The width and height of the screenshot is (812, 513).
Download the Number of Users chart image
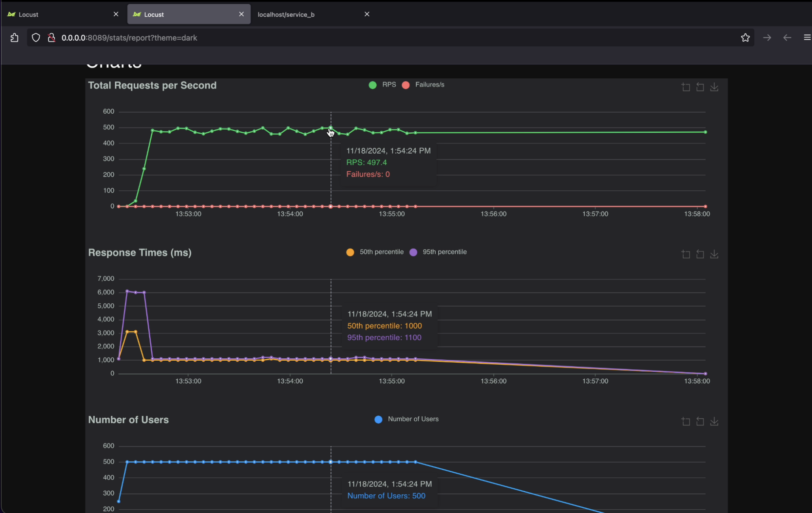click(x=714, y=422)
